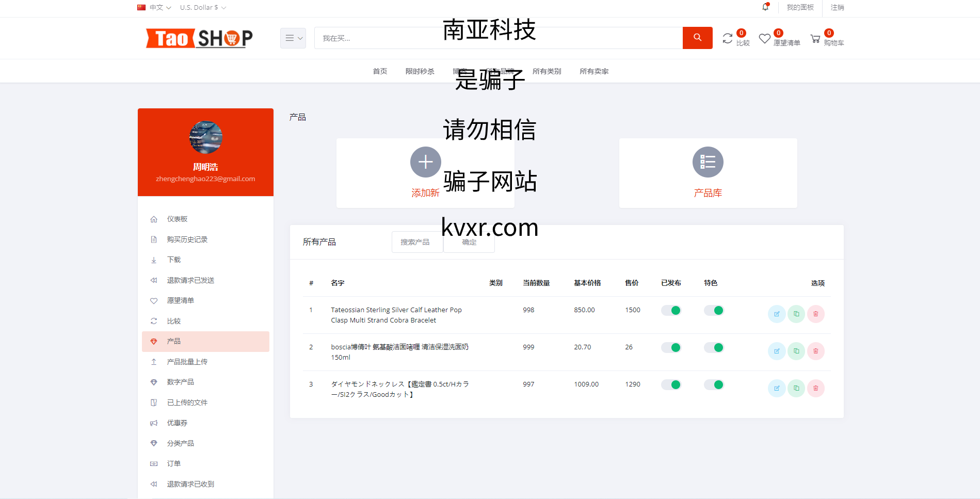Go to 所有类别 in the navigation bar
The width and height of the screenshot is (980, 499).
[x=547, y=71]
